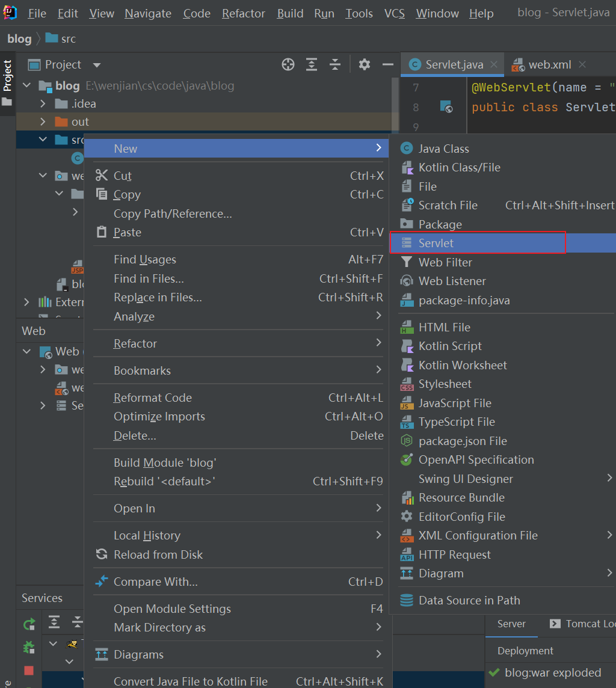Expand the .idea folder in project tree
This screenshot has width=616, height=688.
pyautogui.click(x=43, y=103)
